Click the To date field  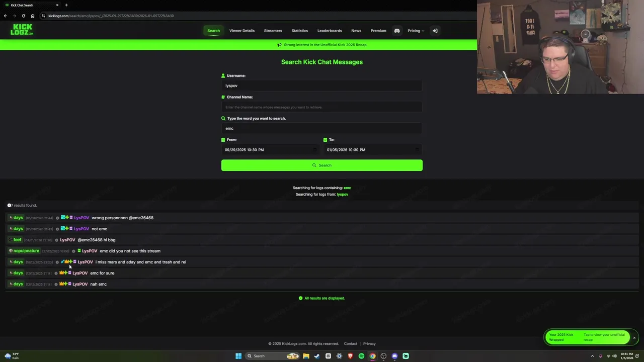(373, 150)
